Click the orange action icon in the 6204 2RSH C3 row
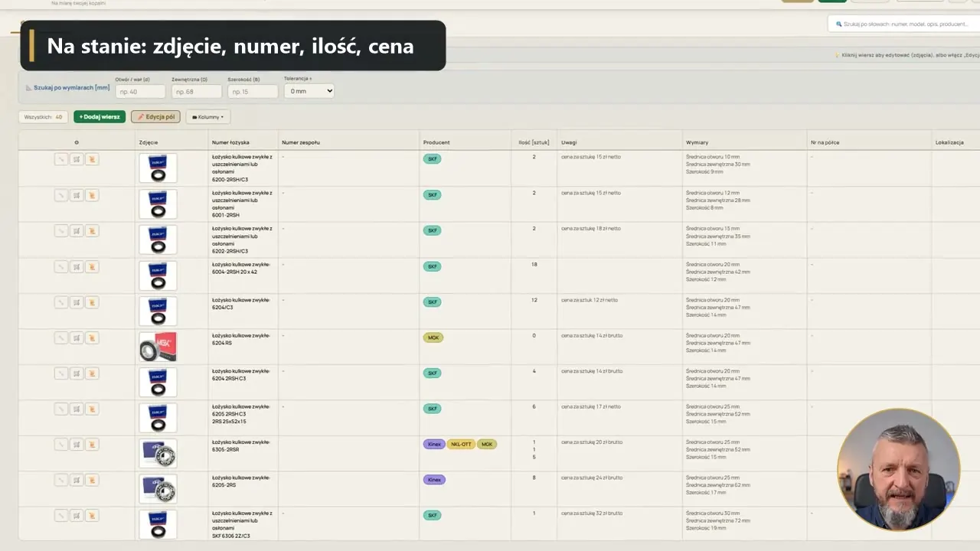The width and height of the screenshot is (980, 551). click(92, 373)
